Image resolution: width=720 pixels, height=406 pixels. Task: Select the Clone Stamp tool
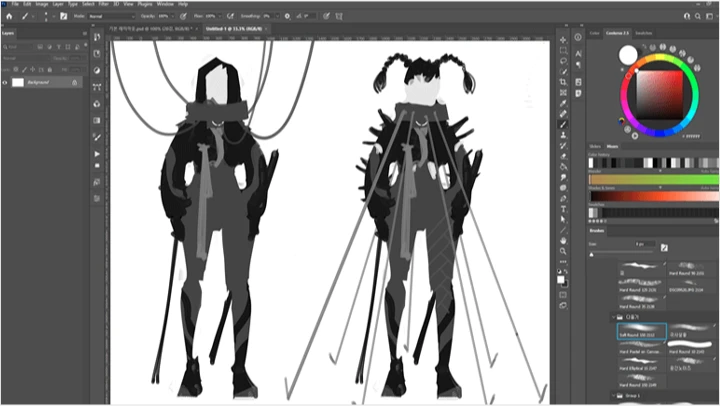point(563,135)
